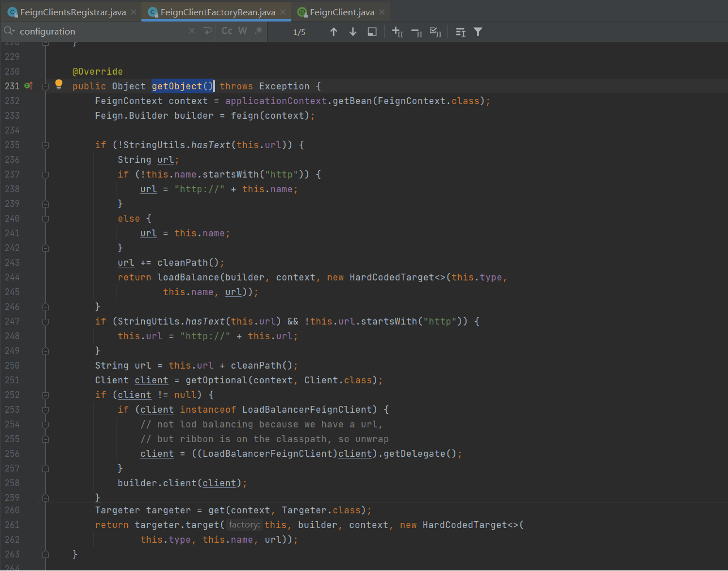The image size is (728, 571).
Task: Go to previous occurrence with up arrow
Action: coord(334,32)
